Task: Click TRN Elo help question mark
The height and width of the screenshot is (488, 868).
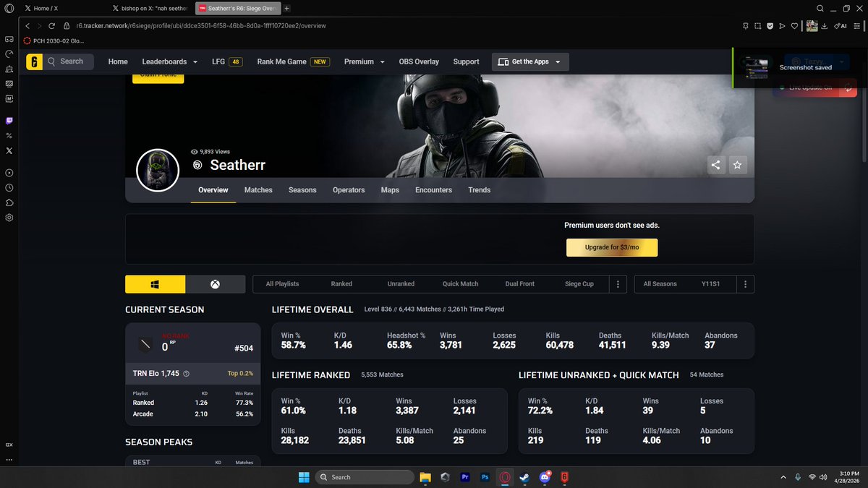Action: [x=187, y=374]
